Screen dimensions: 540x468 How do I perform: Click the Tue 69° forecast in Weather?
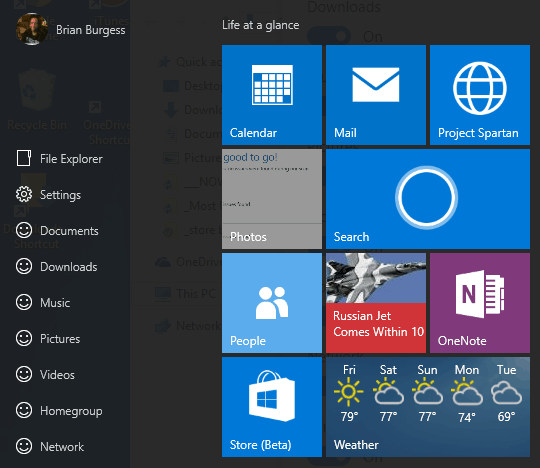pos(506,393)
